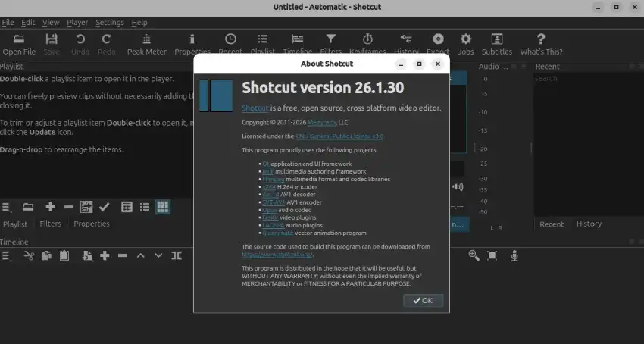Click the Redo arrow icon
Screen dimensions: 644x344
pos(106,39)
